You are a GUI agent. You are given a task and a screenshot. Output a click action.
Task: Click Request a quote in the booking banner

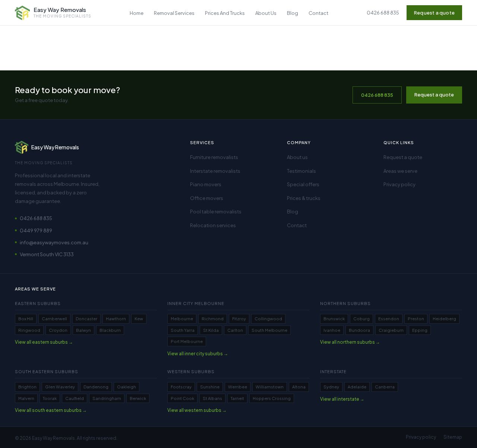434,95
